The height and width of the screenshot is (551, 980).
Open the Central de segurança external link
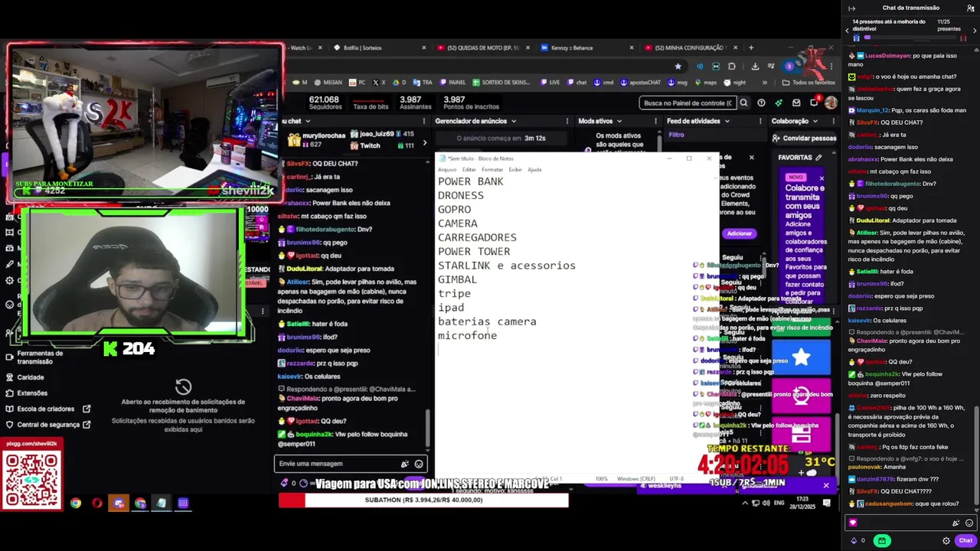tap(47, 425)
